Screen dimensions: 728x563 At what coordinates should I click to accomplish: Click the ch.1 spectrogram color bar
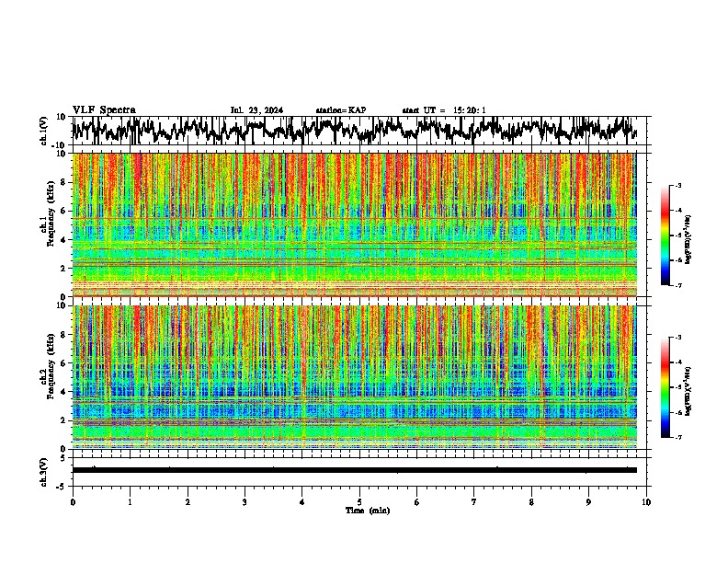[665, 236]
